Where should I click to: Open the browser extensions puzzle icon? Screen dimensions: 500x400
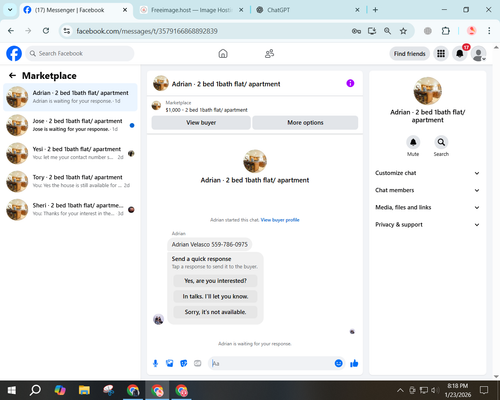(446, 31)
